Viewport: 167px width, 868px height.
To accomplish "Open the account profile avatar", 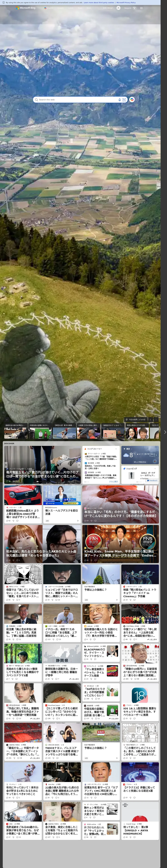I will click(x=118, y=8).
